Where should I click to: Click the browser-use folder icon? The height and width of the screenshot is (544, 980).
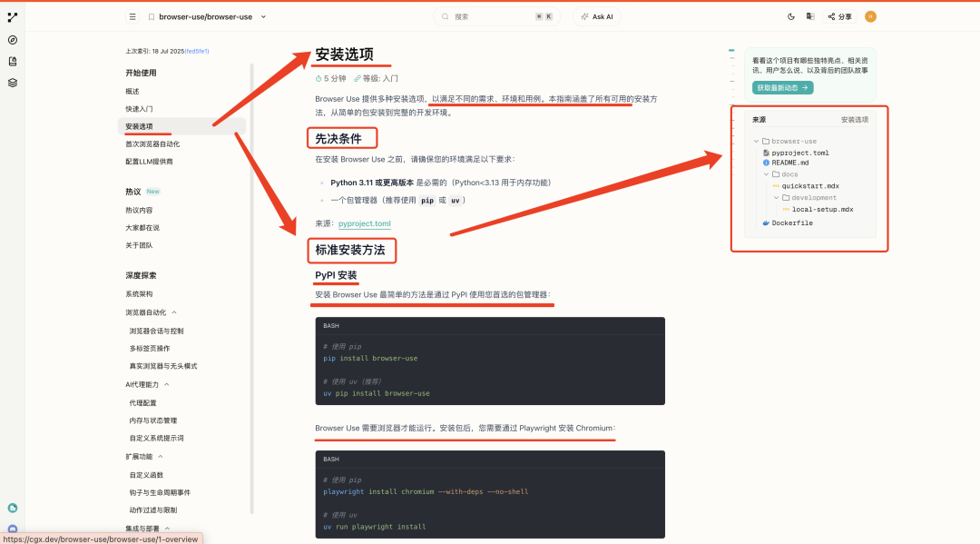pyautogui.click(x=766, y=142)
